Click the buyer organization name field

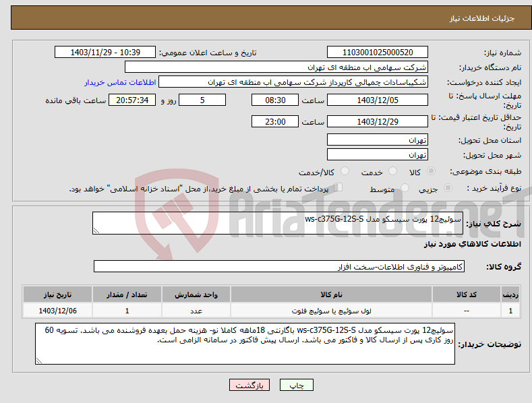coord(276,67)
